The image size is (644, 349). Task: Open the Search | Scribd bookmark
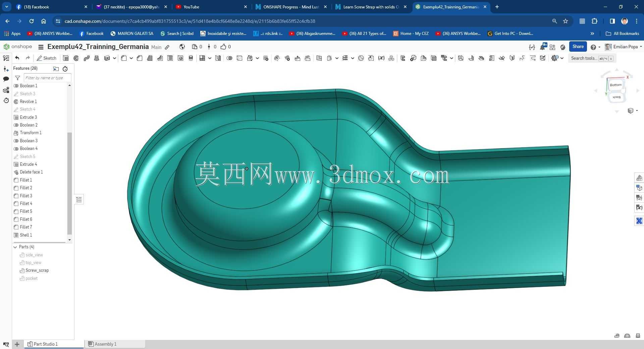(x=177, y=34)
